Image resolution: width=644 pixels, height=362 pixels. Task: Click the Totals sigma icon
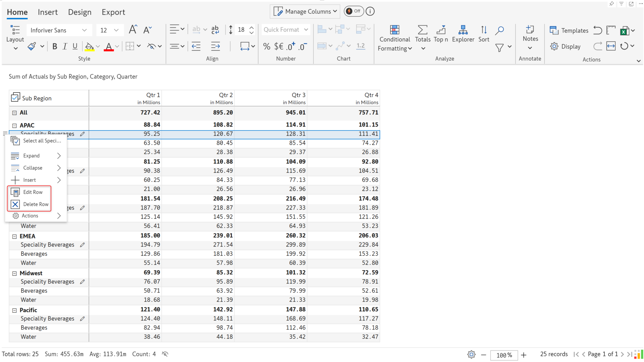422,30
